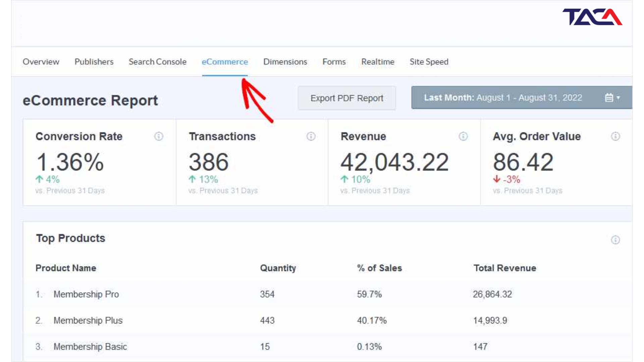This screenshot has width=644, height=362.
Task: Click the Total Revenue column header
Action: pos(505,268)
